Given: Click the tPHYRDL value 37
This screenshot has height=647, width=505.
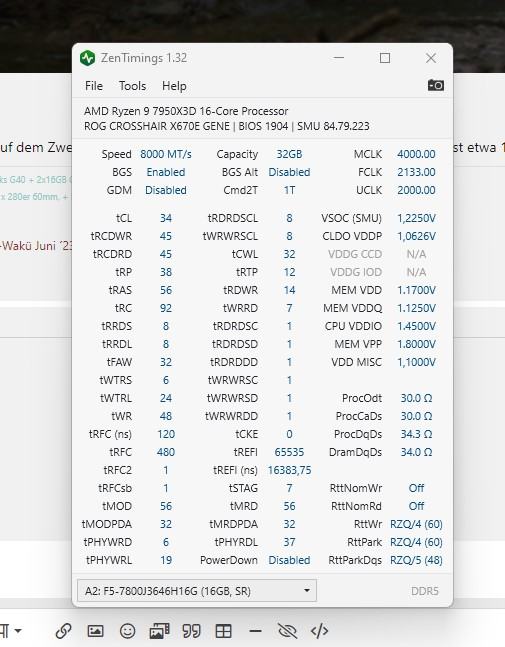Looking at the screenshot, I should [x=289, y=542].
